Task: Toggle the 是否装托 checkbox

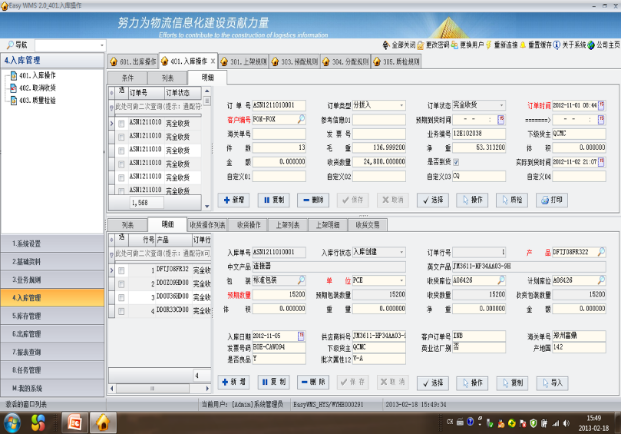Action: coord(457,161)
